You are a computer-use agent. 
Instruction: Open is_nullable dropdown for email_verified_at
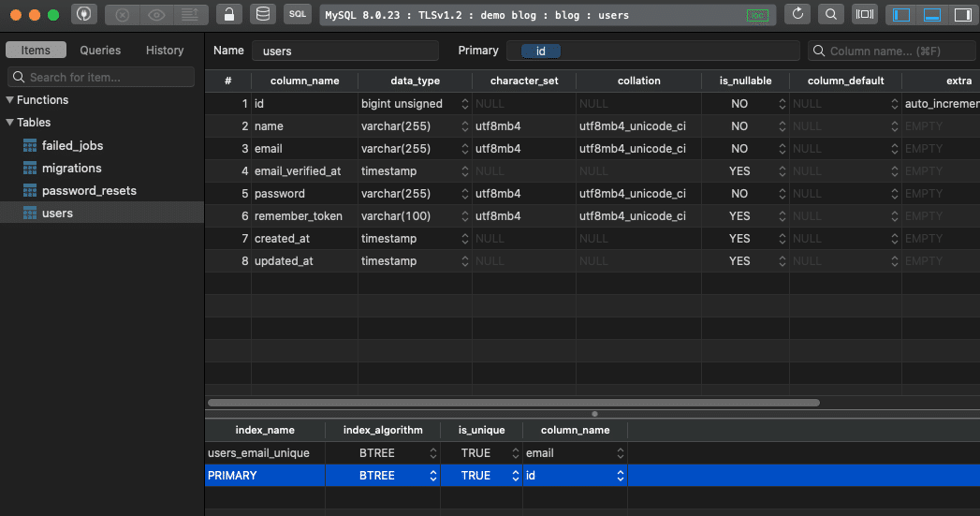click(782, 171)
